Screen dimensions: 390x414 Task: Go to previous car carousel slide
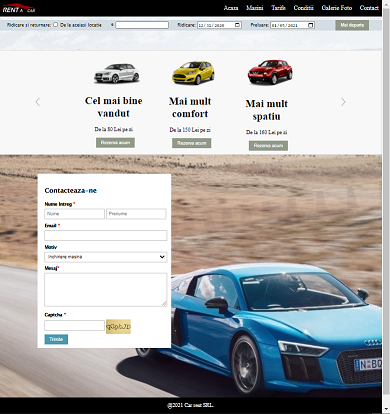(x=38, y=102)
